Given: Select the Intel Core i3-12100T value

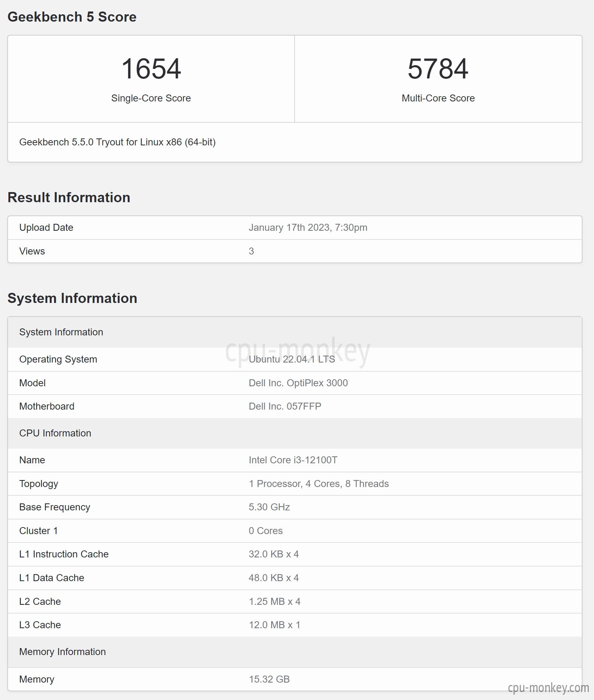Looking at the screenshot, I should point(293,460).
